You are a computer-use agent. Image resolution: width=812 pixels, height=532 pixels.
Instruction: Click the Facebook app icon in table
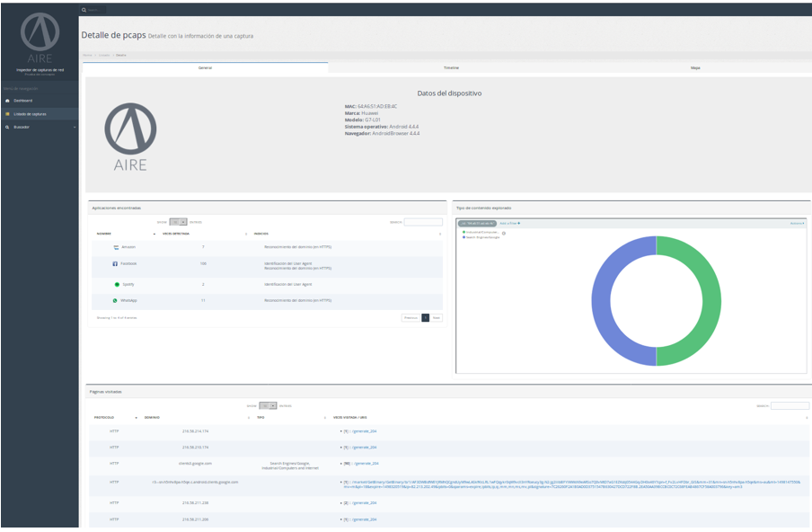(115, 264)
